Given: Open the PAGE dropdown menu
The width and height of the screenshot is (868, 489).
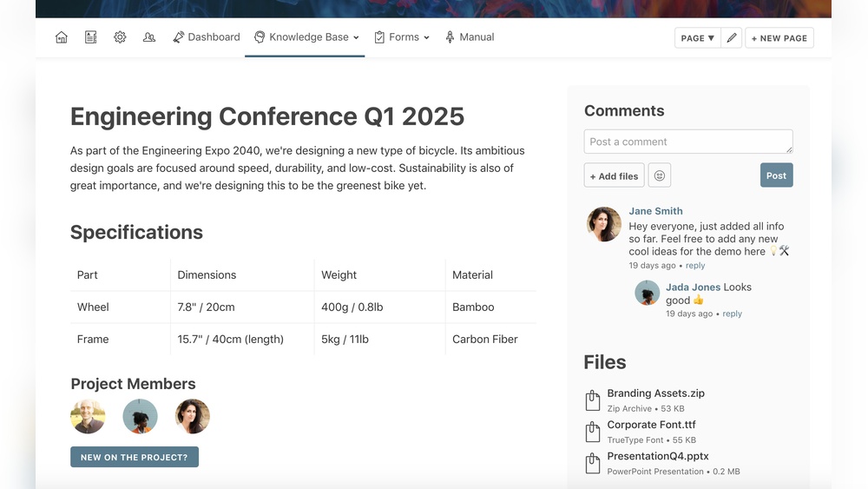Looking at the screenshot, I should pyautogui.click(x=698, y=38).
